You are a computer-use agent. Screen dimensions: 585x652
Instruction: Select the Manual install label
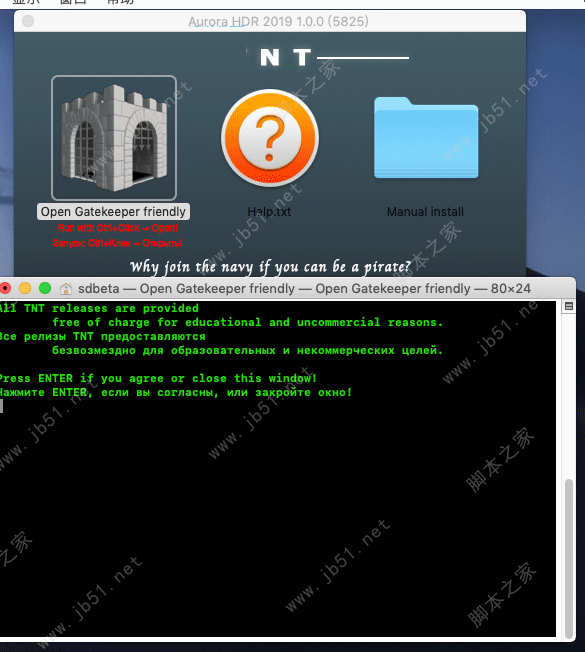click(x=425, y=212)
